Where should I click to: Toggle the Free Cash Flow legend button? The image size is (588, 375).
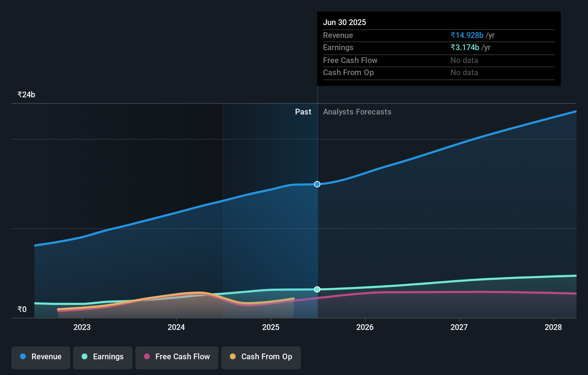[177, 357]
